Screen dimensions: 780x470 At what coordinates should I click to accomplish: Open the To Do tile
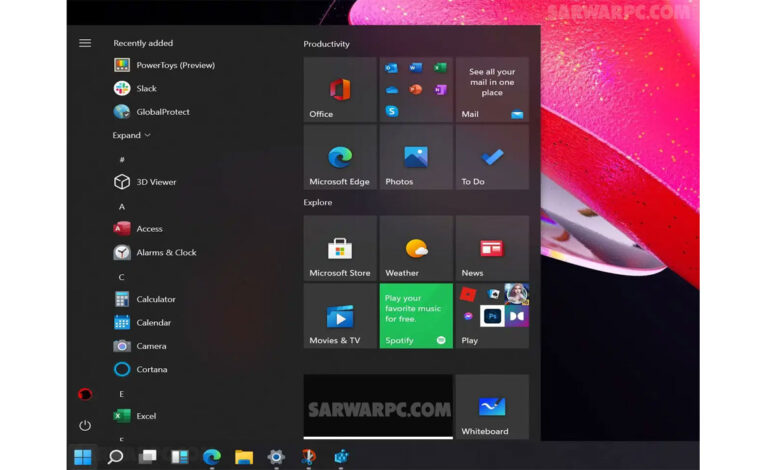click(x=492, y=157)
